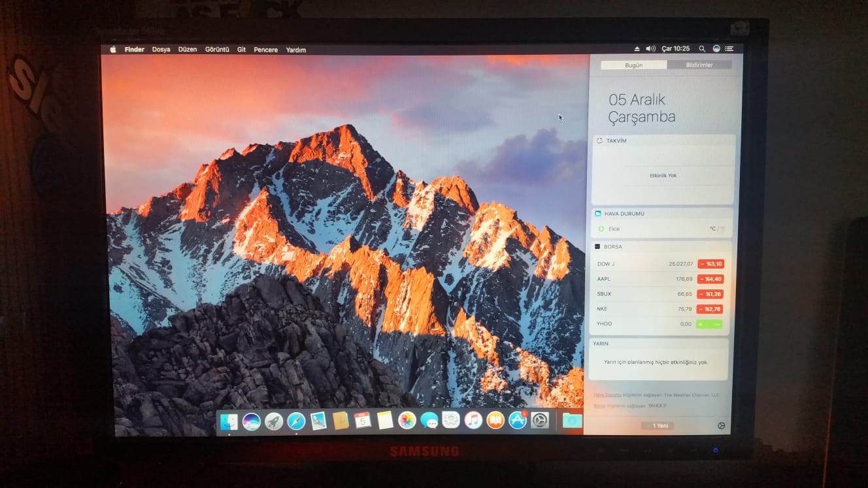Click the green add icon beside Ekle
The image size is (868, 488).
pyautogui.click(x=601, y=229)
